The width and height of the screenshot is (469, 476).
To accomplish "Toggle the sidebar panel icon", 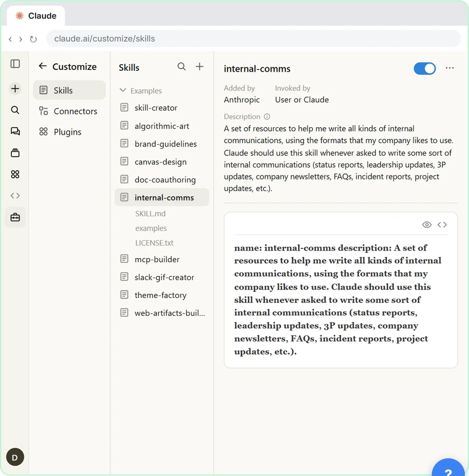I will point(15,64).
